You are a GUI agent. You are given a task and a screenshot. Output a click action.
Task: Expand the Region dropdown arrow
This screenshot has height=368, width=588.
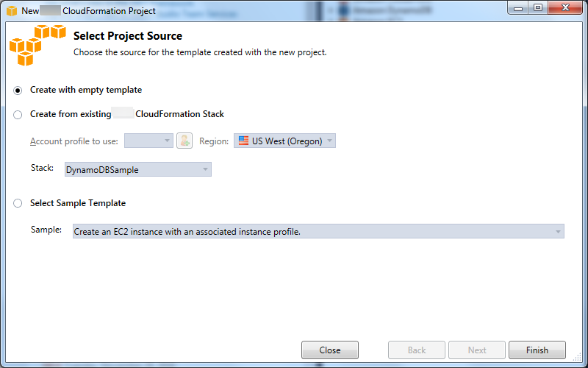click(x=330, y=141)
